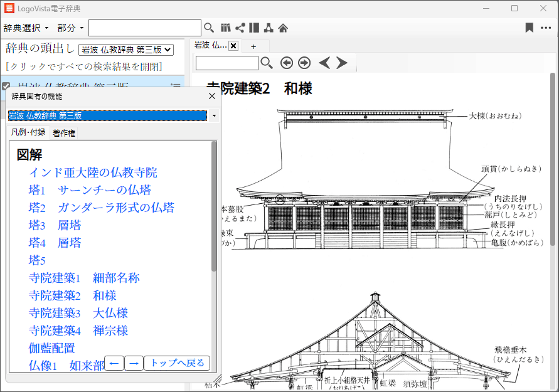The width and height of the screenshot is (559, 392).
Task: Open the bookshelf icon in toolbar
Action: pos(226,28)
